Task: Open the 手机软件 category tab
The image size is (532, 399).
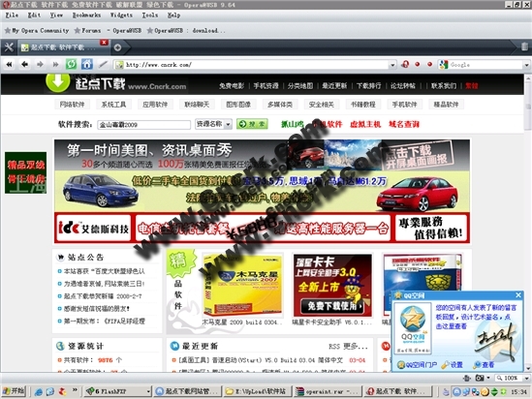Action: click(404, 105)
